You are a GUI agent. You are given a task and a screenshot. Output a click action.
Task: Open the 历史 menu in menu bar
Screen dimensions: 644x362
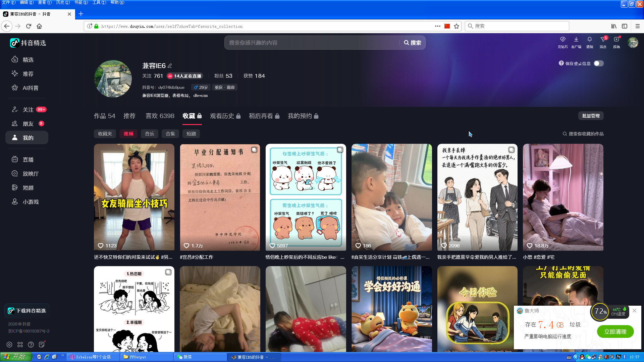(63, 2)
